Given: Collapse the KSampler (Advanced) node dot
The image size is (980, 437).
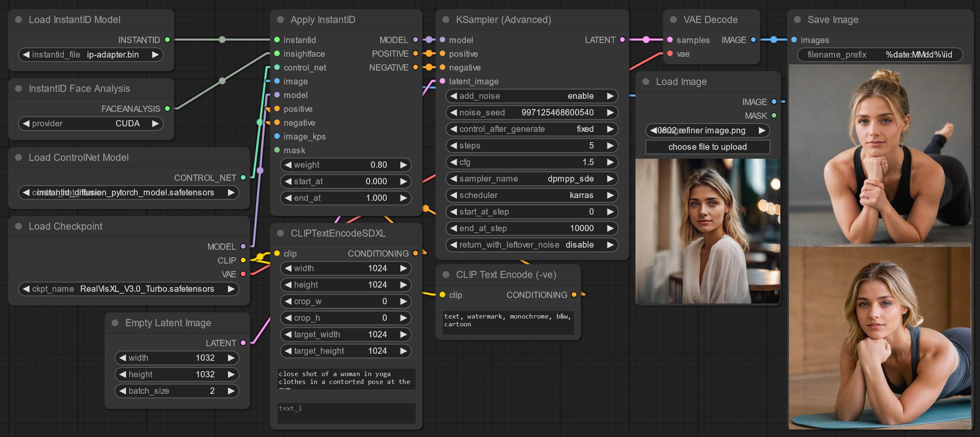Looking at the screenshot, I should pos(446,19).
